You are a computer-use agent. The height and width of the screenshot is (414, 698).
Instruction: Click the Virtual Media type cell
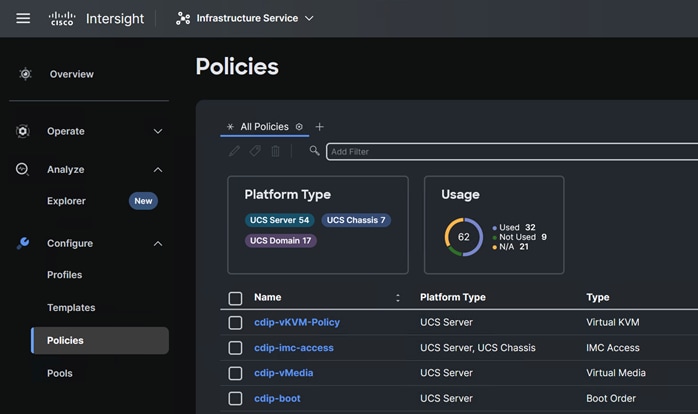point(616,373)
